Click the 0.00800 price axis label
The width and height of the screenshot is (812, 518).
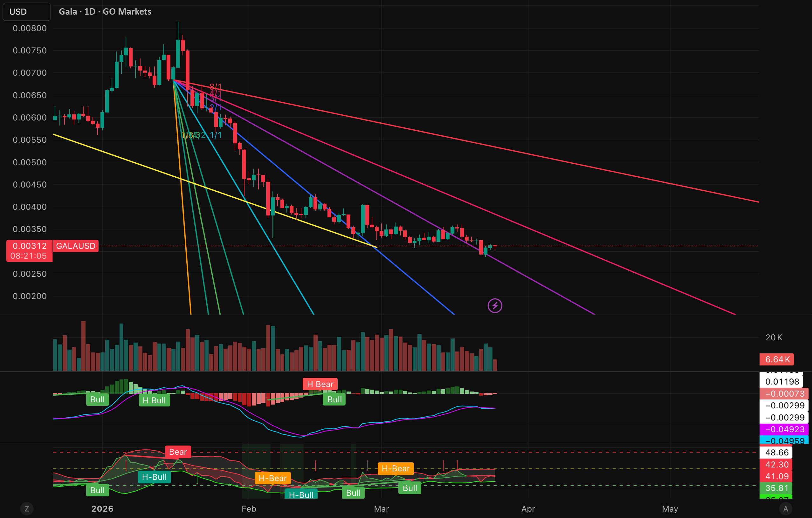(x=30, y=28)
